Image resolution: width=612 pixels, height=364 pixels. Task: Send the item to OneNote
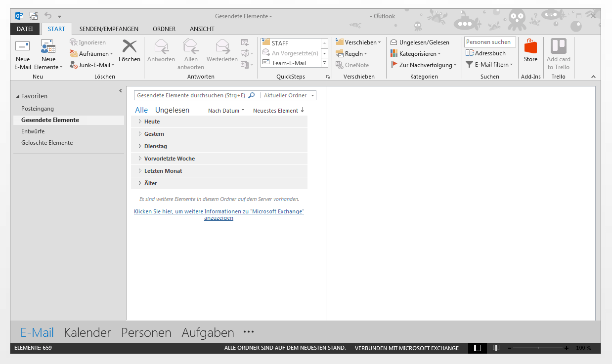(x=352, y=65)
